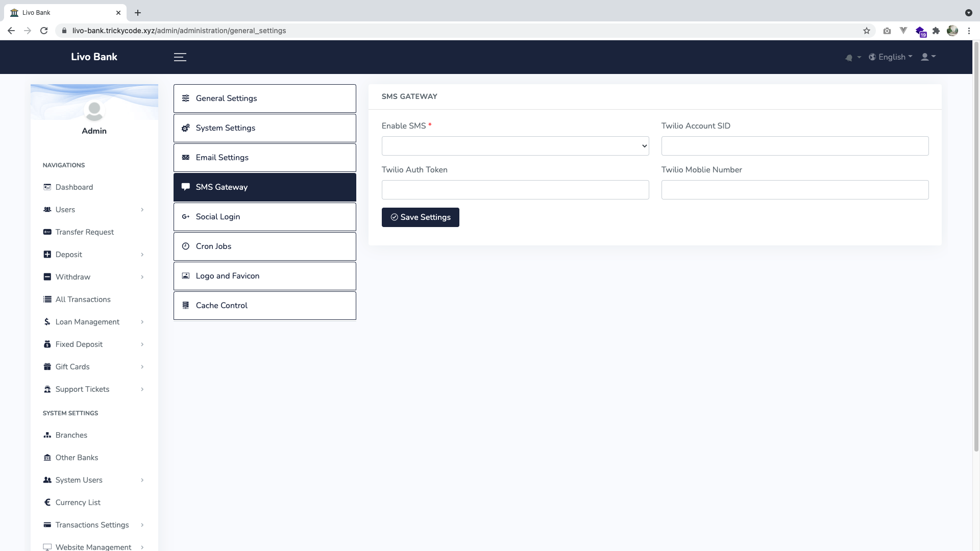Open the All Transactions link
The image size is (980, 551).
(x=83, y=299)
